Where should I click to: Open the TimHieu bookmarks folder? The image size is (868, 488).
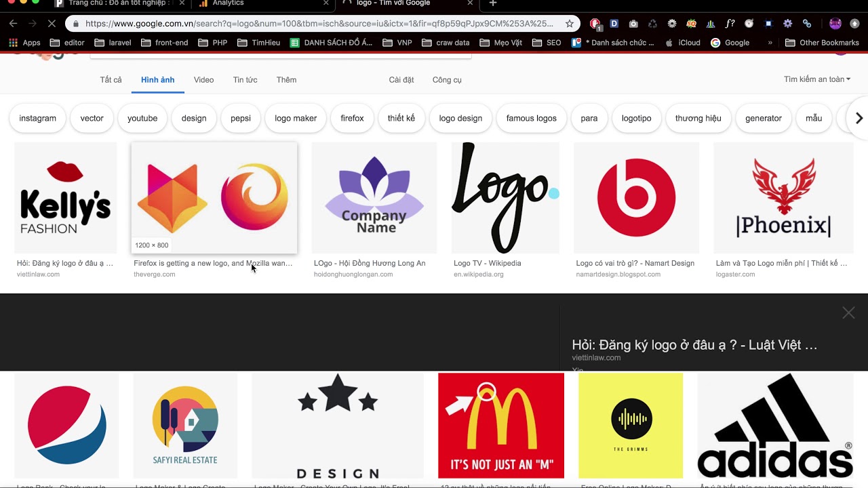click(x=259, y=43)
